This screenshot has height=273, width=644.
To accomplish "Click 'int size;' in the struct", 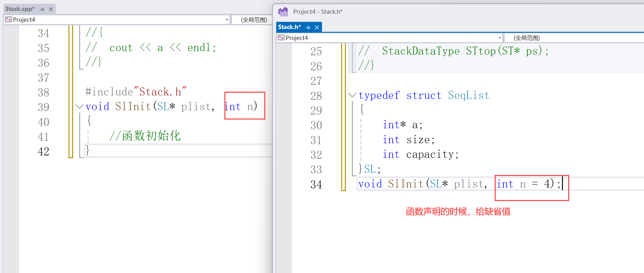I will 409,140.
